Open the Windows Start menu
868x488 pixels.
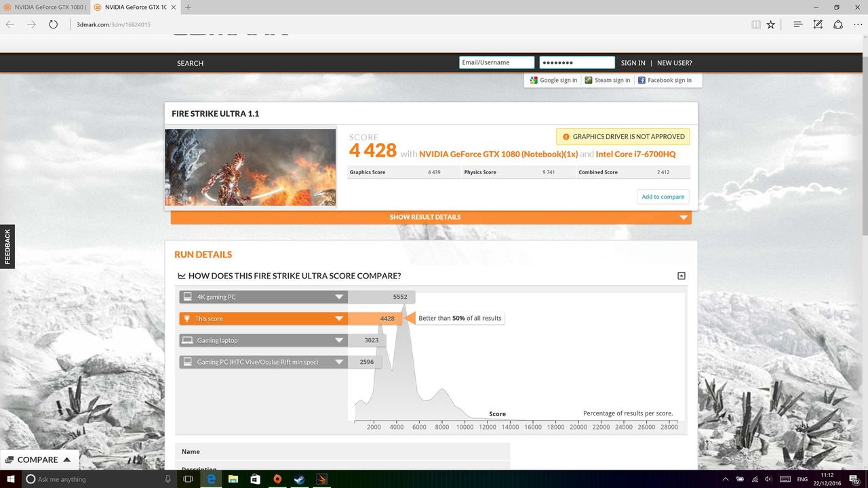[10, 479]
